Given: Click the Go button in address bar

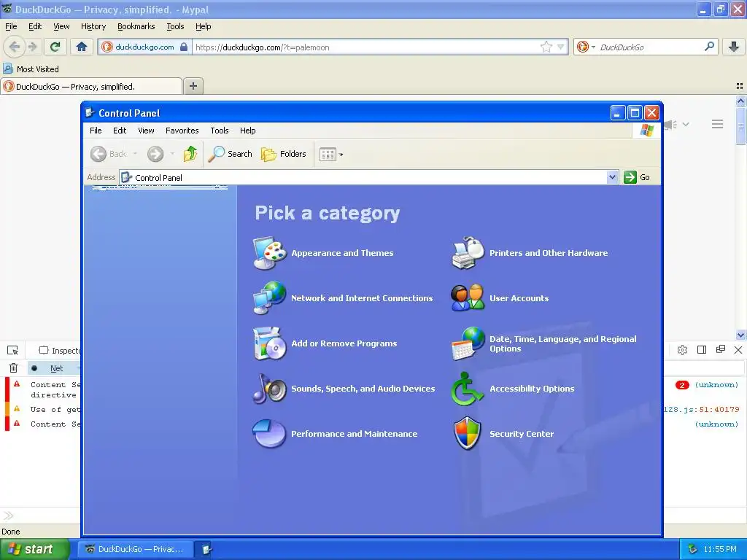Looking at the screenshot, I should click(637, 177).
